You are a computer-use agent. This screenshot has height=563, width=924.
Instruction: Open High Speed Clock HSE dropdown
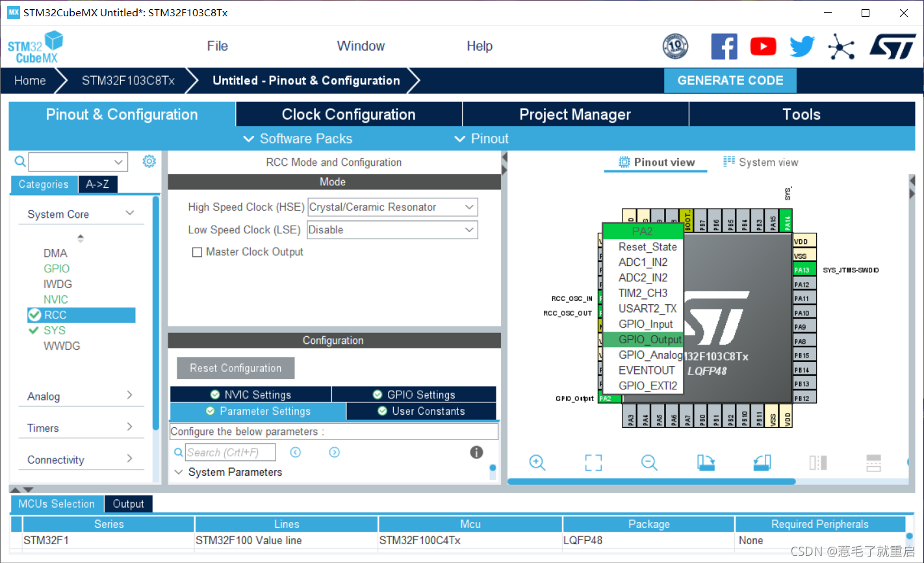point(392,207)
